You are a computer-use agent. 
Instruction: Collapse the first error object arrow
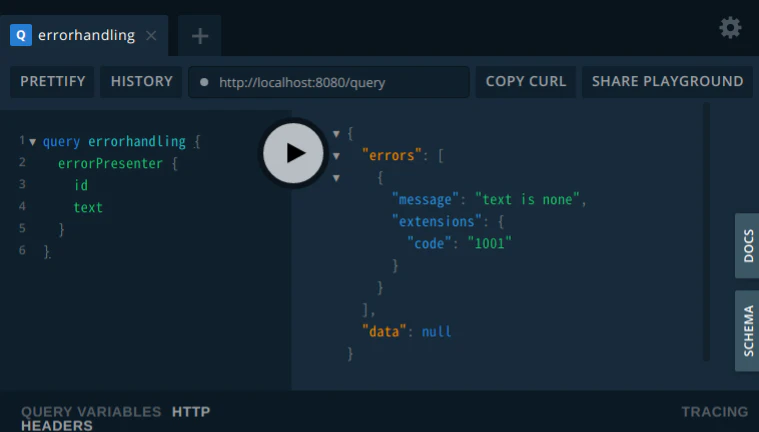pyautogui.click(x=336, y=178)
